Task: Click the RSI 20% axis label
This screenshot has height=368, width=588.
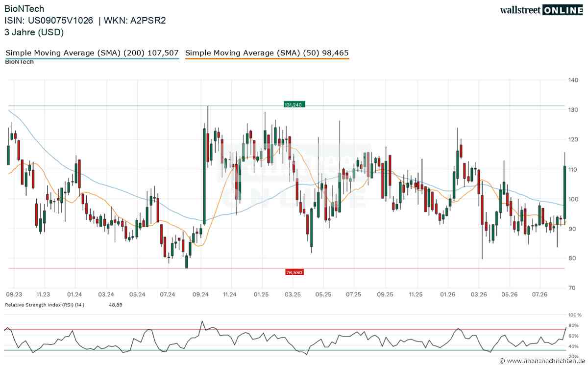Action: coord(574,356)
